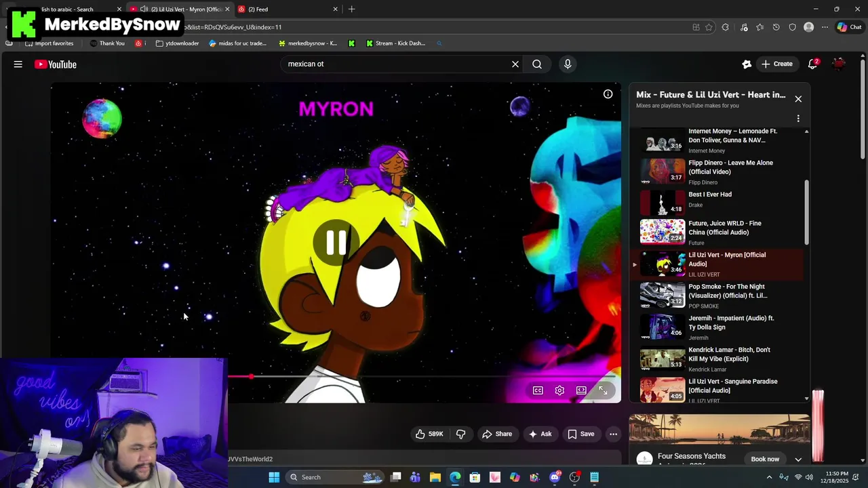
Task: Open the browser profile avatar
Action: 808,27
